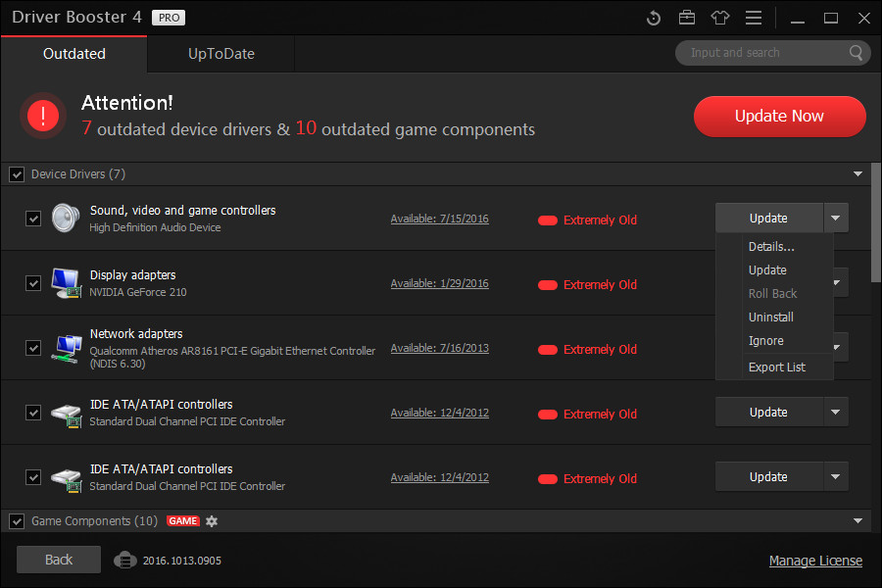882x588 pixels.
Task: Switch to the UpToDate tab
Action: [x=220, y=54]
